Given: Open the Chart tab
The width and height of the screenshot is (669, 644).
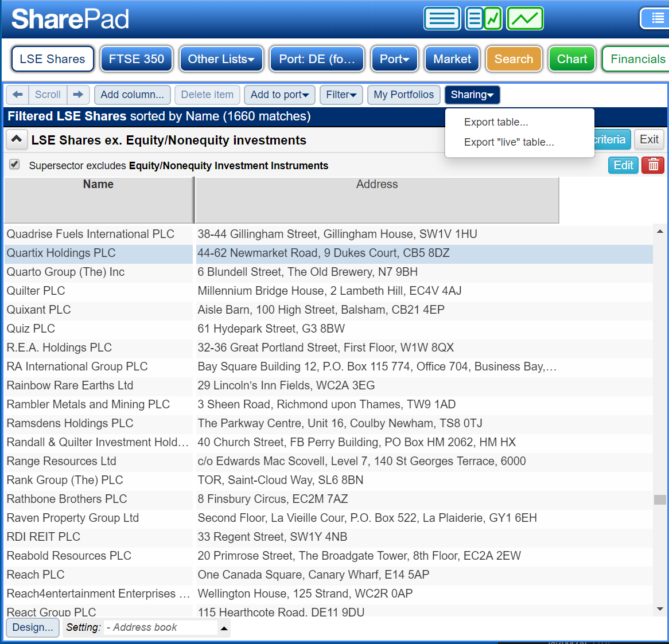Looking at the screenshot, I should tap(571, 59).
